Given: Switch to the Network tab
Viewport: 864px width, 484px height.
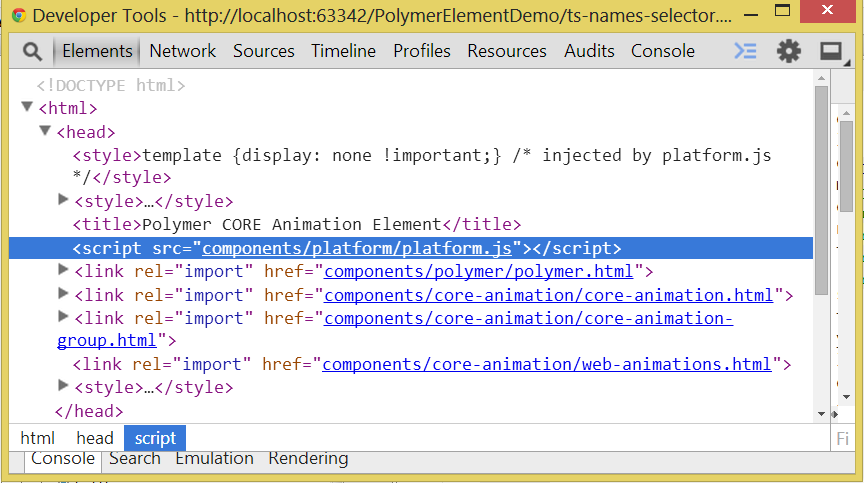Looking at the screenshot, I should tap(182, 51).
